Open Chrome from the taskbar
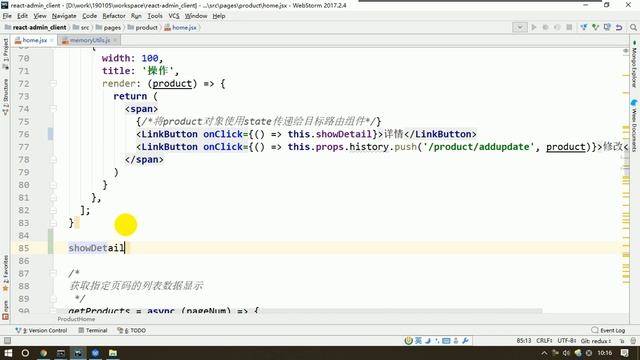Screen dimensions: 640x360 click(x=43, y=353)
